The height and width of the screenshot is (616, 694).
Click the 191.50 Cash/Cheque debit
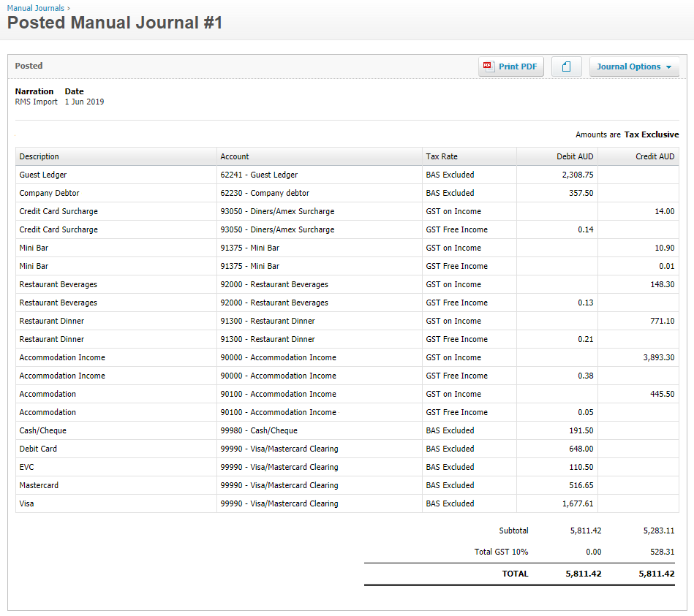click(x=581, y=430)
